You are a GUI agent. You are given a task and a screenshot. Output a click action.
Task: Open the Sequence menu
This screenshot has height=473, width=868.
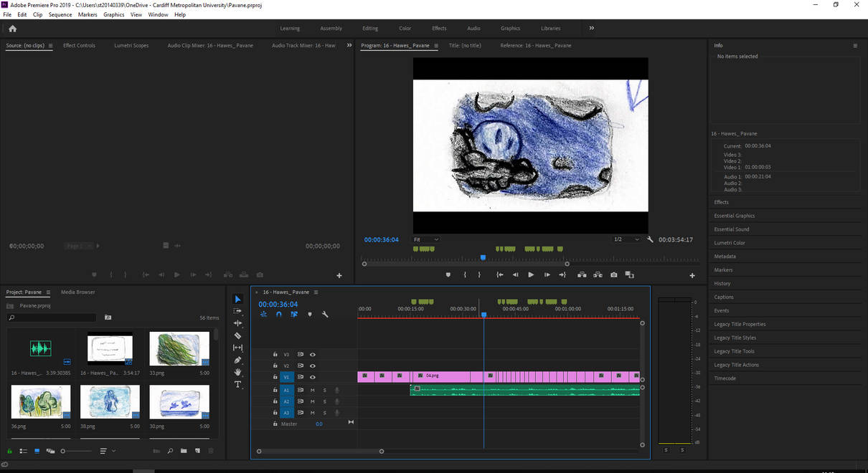click(x=60, y=14)
